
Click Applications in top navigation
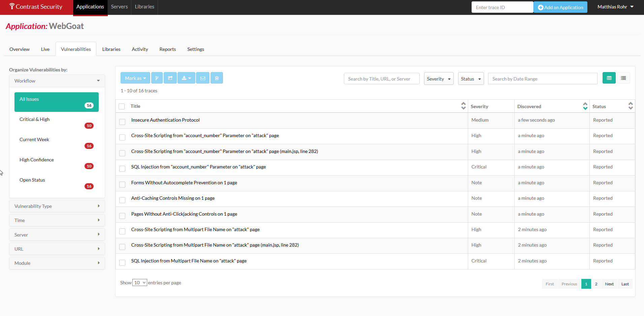90,7
